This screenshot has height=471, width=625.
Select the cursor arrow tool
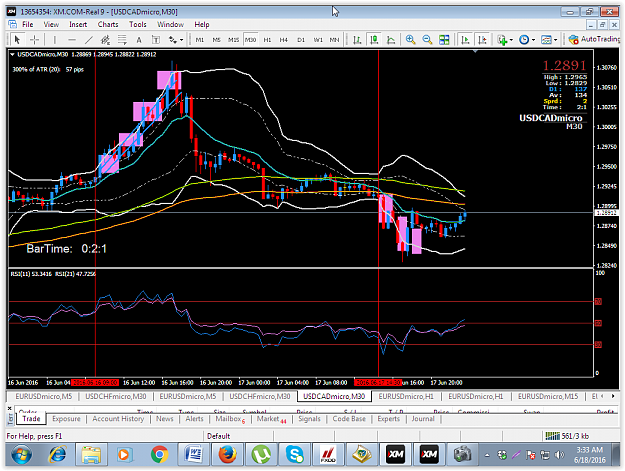coord(17,39)
